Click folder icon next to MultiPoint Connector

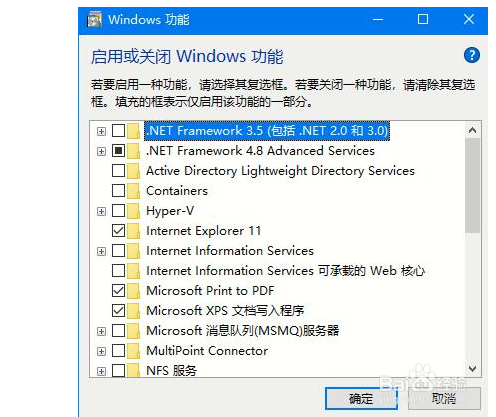(133, 351)
